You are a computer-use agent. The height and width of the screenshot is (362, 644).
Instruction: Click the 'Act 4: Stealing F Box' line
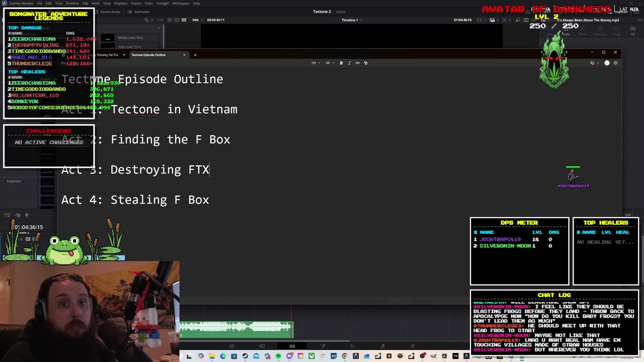(135, 200)
